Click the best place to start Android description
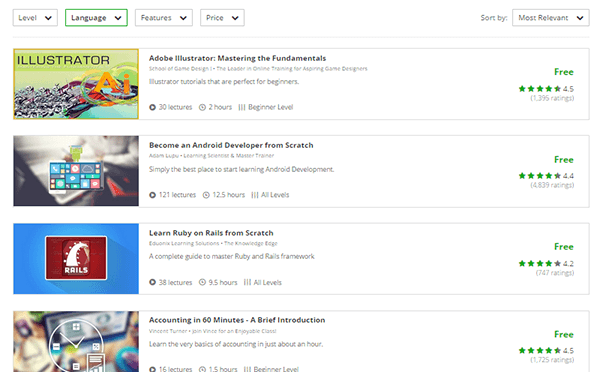 241,169
